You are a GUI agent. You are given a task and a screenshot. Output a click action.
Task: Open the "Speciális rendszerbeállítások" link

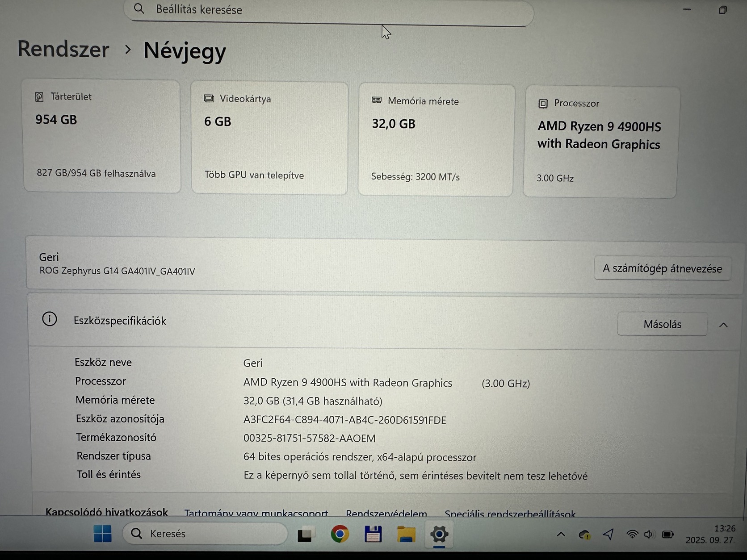point(510,514)
